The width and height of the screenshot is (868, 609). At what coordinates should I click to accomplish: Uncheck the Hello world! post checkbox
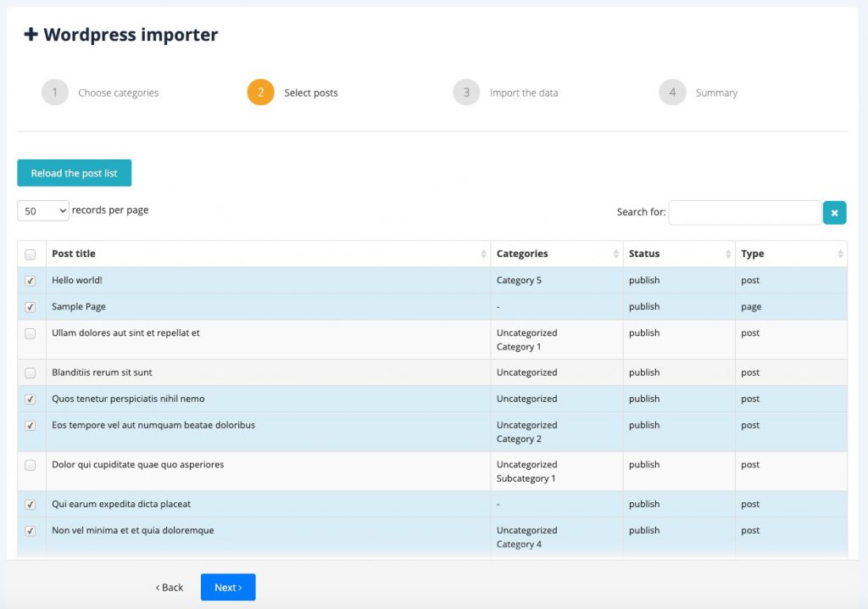point(30,281)
